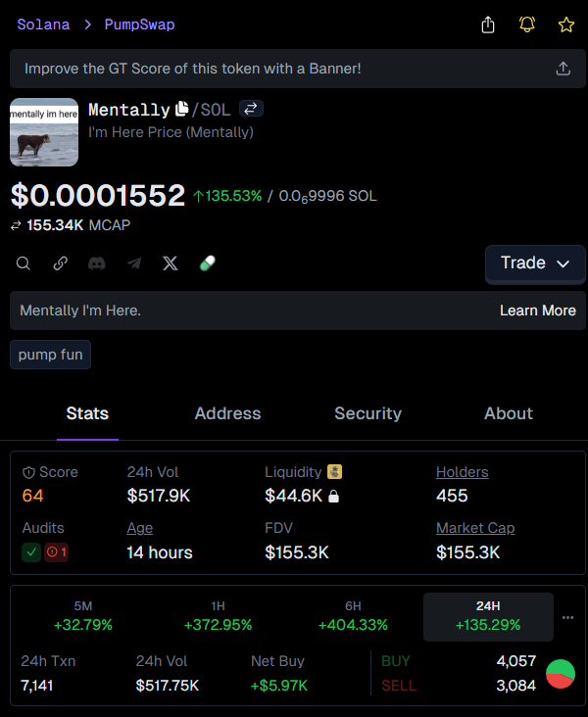The width and height of the screenshot is (588, 717).
Task: Add token to favorites with the star
Action: point(566,24)
